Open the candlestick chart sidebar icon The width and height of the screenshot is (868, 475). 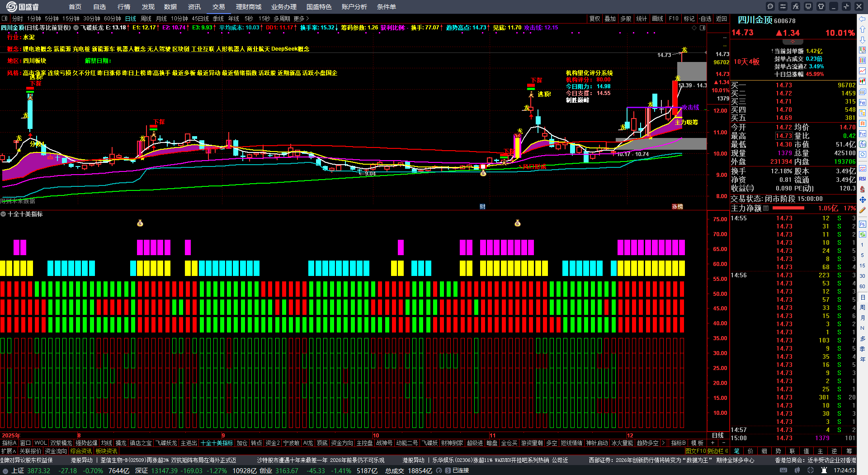coord(863,81)
